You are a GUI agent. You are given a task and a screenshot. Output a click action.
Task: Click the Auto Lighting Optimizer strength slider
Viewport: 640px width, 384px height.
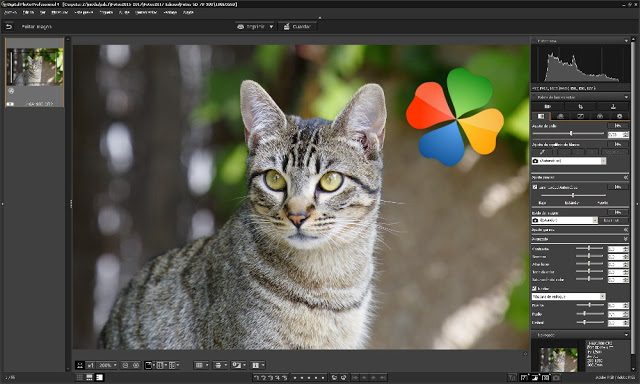pos(573,195)
